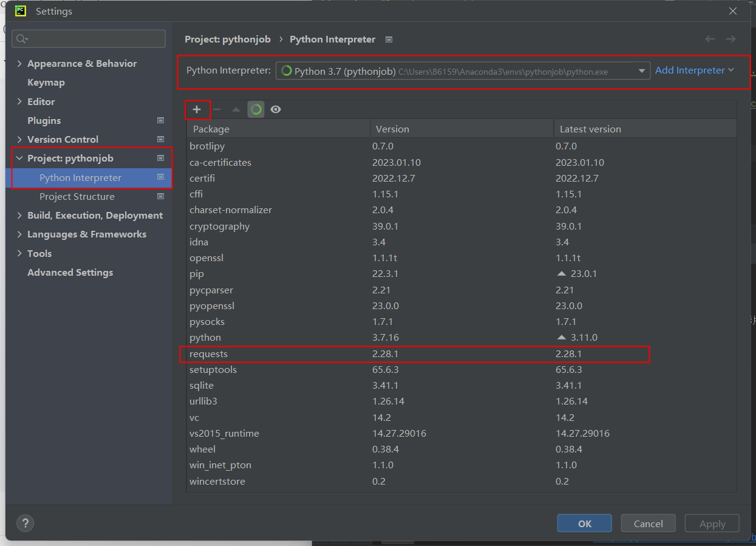Image resolution: width=756 pixels, height=546 pixels.
Task: Click the upgrade package arrow icon
Action: coord(236,109)
